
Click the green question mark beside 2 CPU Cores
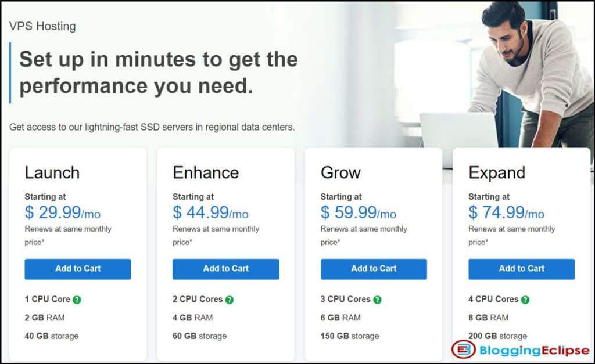pos(229,299)
